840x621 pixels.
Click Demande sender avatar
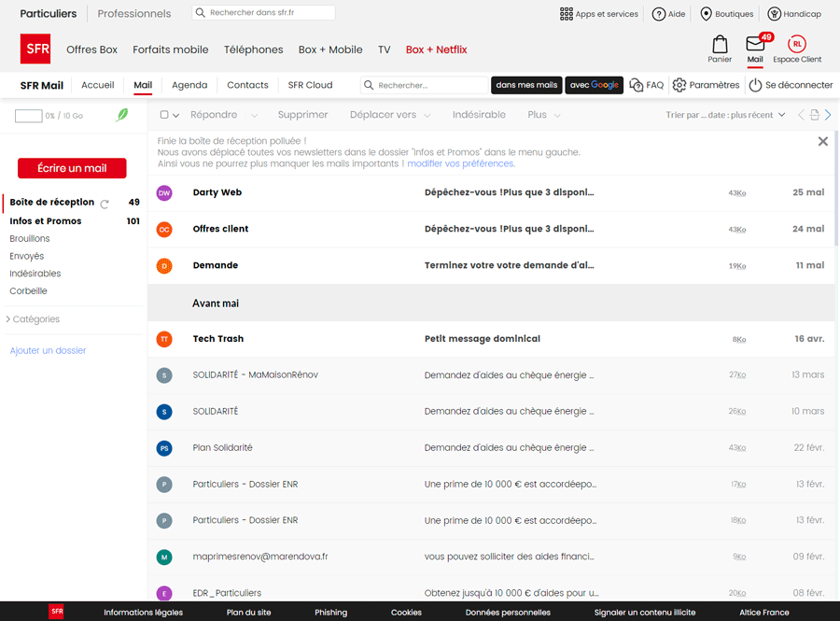(164, 266)
